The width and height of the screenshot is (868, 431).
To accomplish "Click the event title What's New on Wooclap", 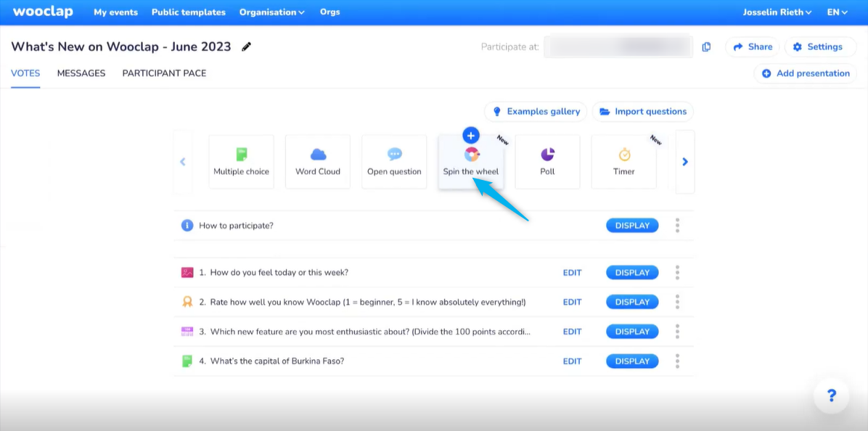I will [120, 46].
